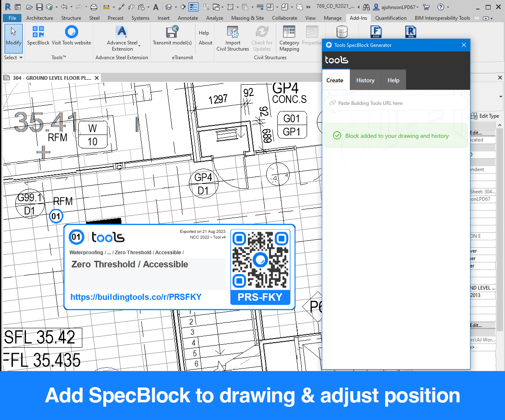Click the Undo arrow icon

[x=64, y=7]
